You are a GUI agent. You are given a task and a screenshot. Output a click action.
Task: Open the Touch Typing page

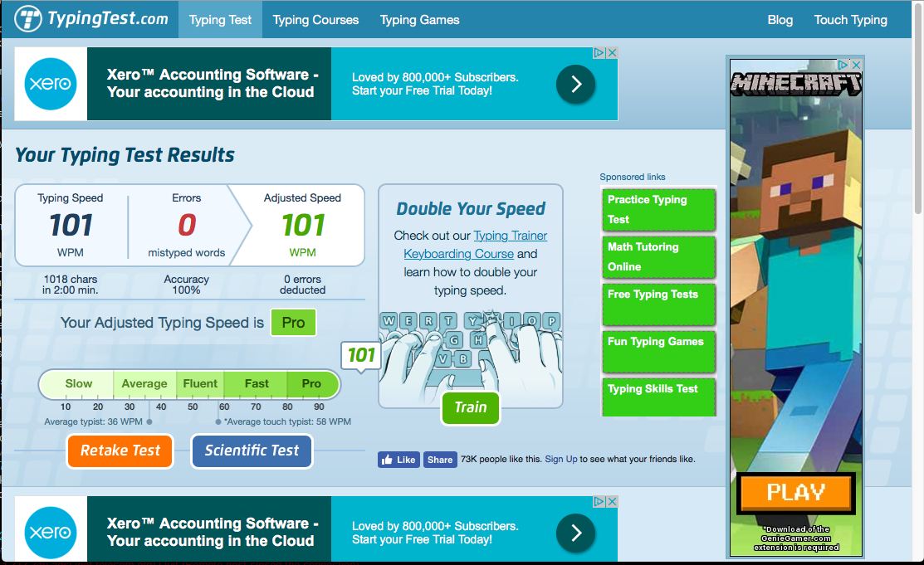[850, 19]
